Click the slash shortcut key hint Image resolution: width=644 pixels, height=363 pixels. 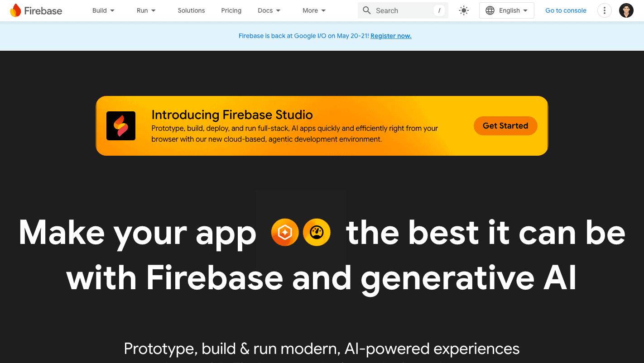point(439,10)
